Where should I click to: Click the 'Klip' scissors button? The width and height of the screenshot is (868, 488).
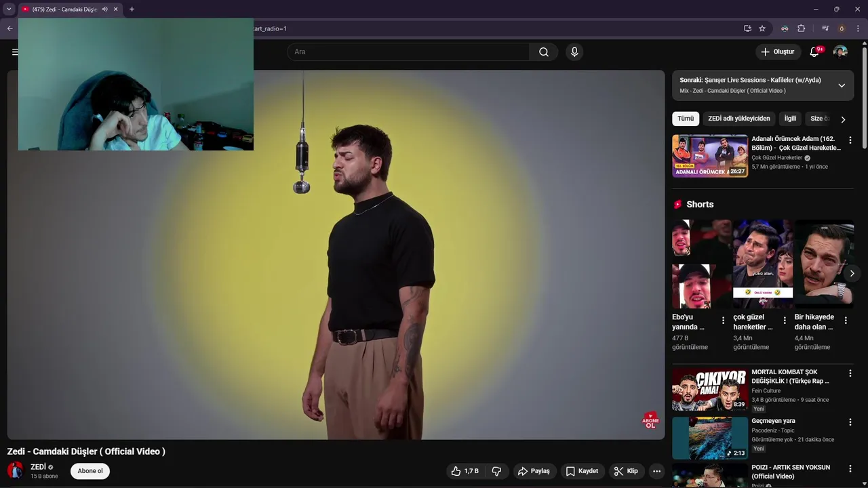pos(626,471)
